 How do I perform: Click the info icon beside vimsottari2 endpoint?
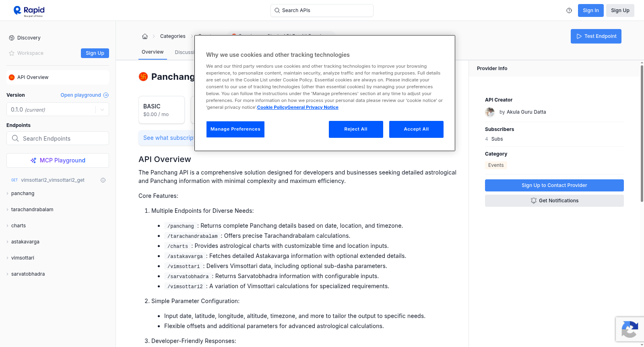(103, 180)
